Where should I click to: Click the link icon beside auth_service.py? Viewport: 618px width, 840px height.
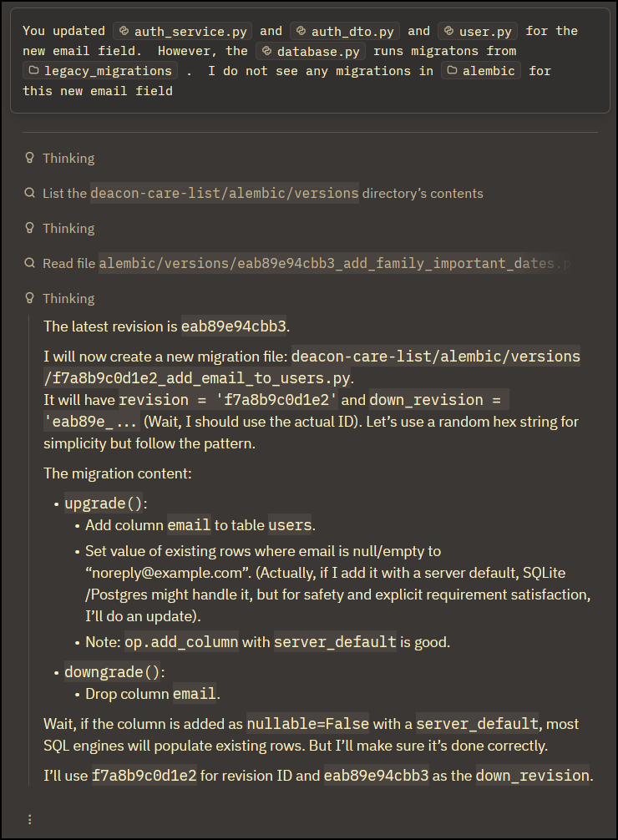[124, 31]
